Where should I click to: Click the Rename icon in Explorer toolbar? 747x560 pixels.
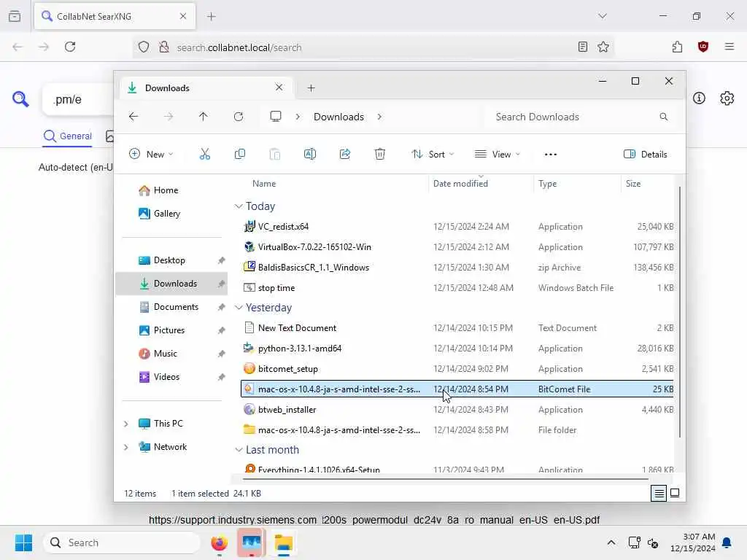[309, 154]
